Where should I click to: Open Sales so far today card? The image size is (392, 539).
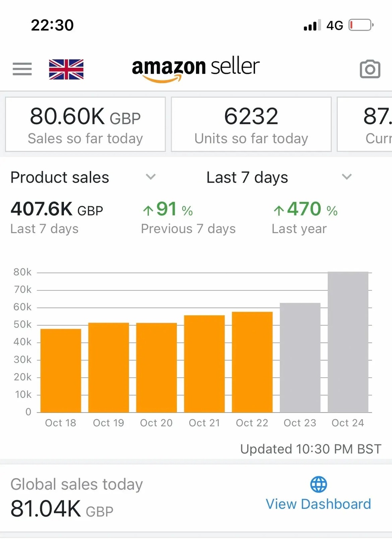[x=85, y=125]
